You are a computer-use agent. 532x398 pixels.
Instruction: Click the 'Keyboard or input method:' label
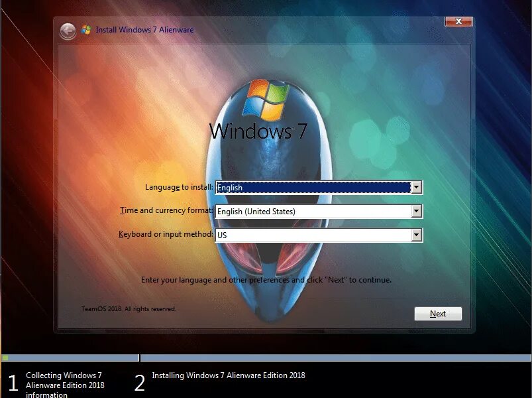166,234
